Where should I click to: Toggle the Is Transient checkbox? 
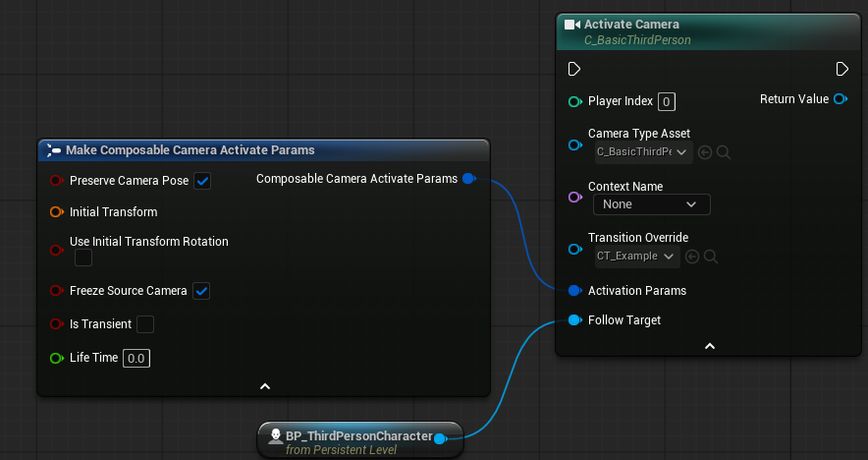point(145,324)
